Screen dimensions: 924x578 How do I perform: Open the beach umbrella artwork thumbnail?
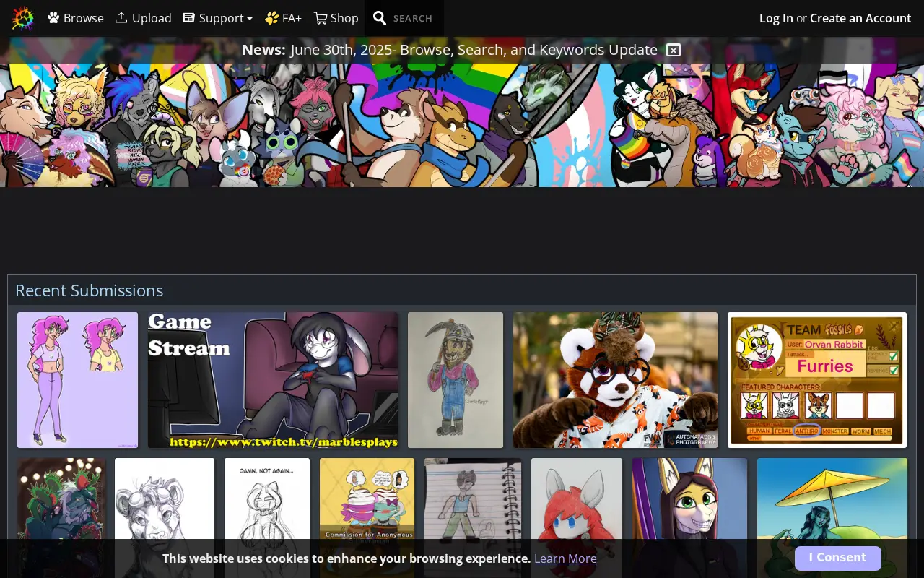[832, 517]
